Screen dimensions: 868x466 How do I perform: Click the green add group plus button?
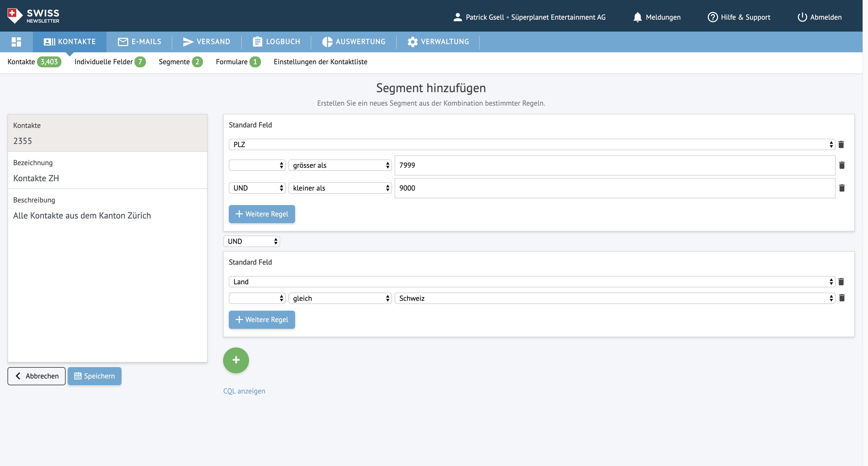click(x=236, y=360)
